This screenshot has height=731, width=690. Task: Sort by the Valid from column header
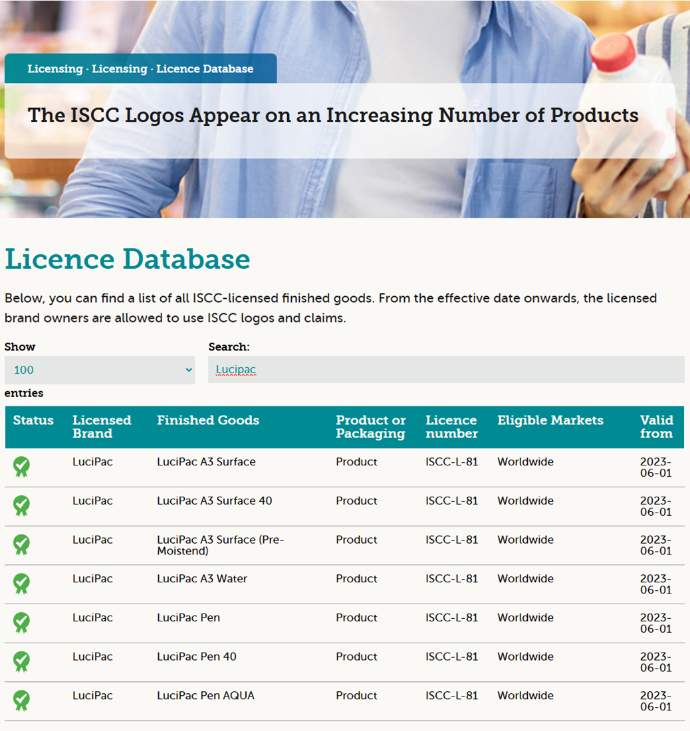click(656, 427)
